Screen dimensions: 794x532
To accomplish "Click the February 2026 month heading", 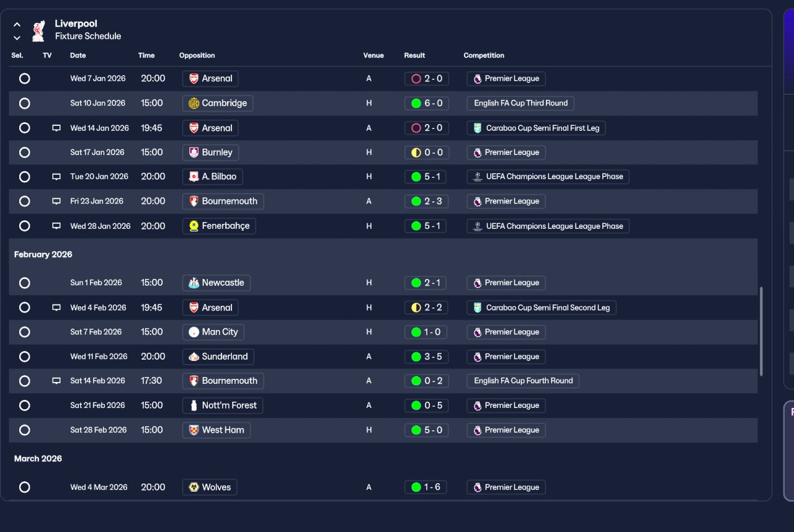I will (x=43, y=254).
